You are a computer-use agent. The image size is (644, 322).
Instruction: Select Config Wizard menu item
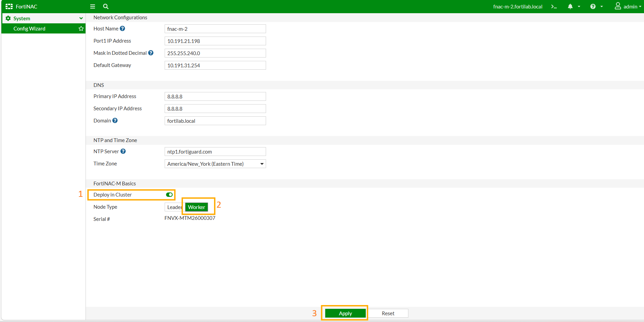tap(44, 28)
